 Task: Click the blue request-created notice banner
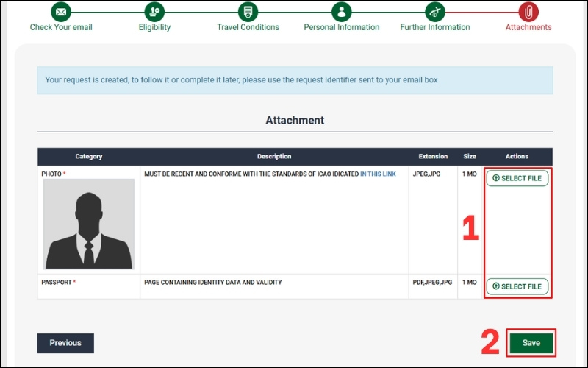point(295,80)
